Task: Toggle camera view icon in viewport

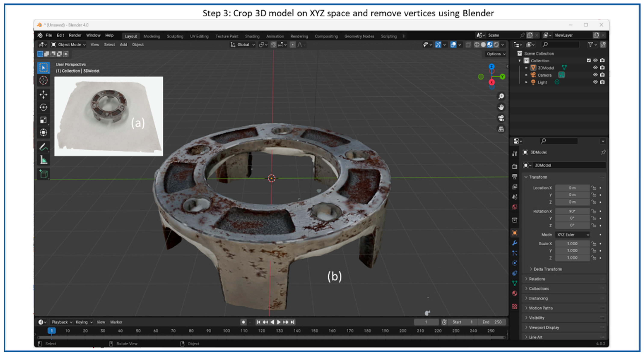Action: pos(501,118)
